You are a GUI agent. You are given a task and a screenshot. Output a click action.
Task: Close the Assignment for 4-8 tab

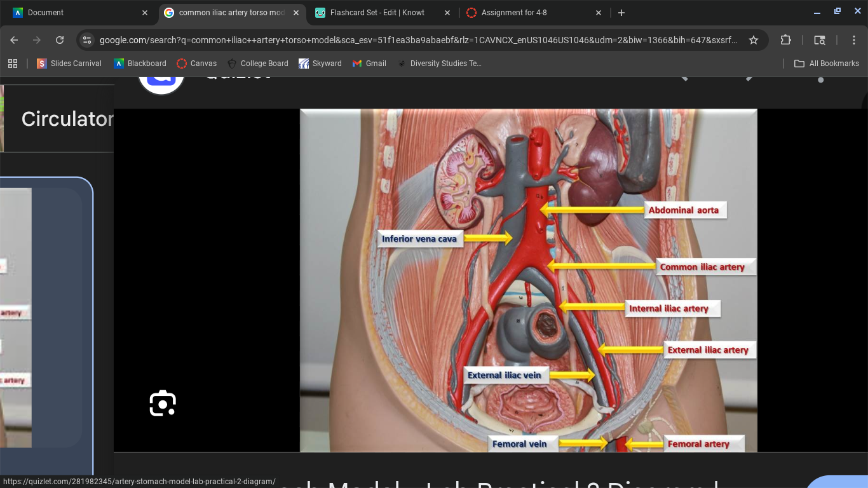click(599, 13)
